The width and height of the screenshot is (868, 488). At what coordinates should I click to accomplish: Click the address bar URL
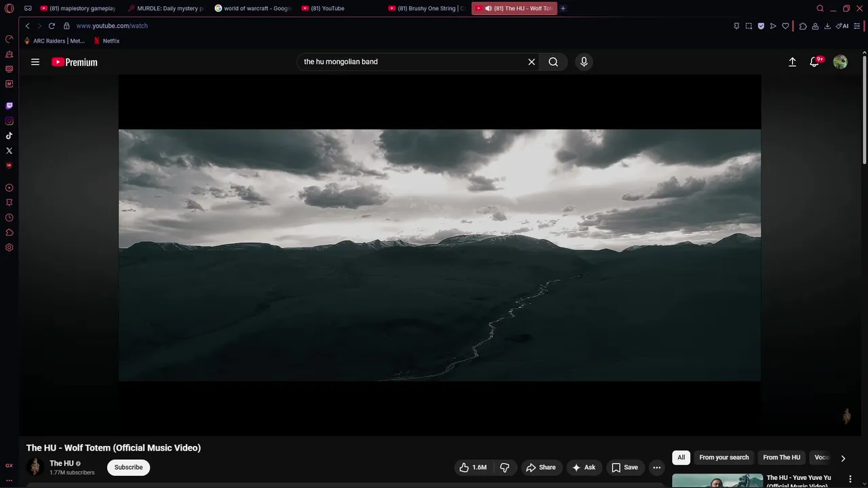click(x=112, y=26)
